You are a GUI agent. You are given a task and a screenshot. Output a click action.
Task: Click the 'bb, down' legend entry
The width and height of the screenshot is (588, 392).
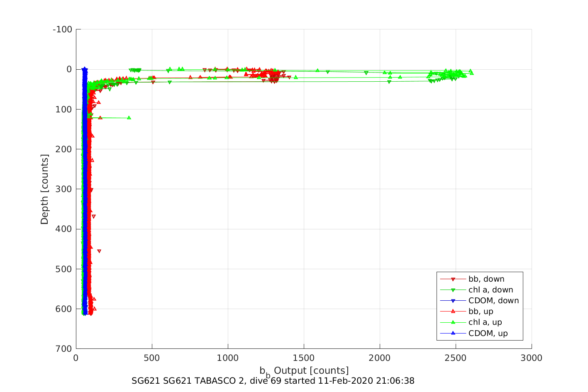pyautogui.click(x=480, y=279)
